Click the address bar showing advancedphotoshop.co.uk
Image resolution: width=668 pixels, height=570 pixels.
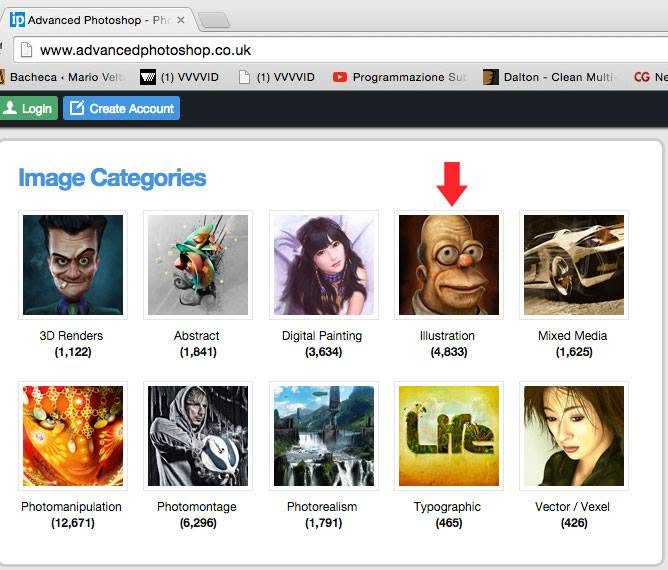coord(341,50)
